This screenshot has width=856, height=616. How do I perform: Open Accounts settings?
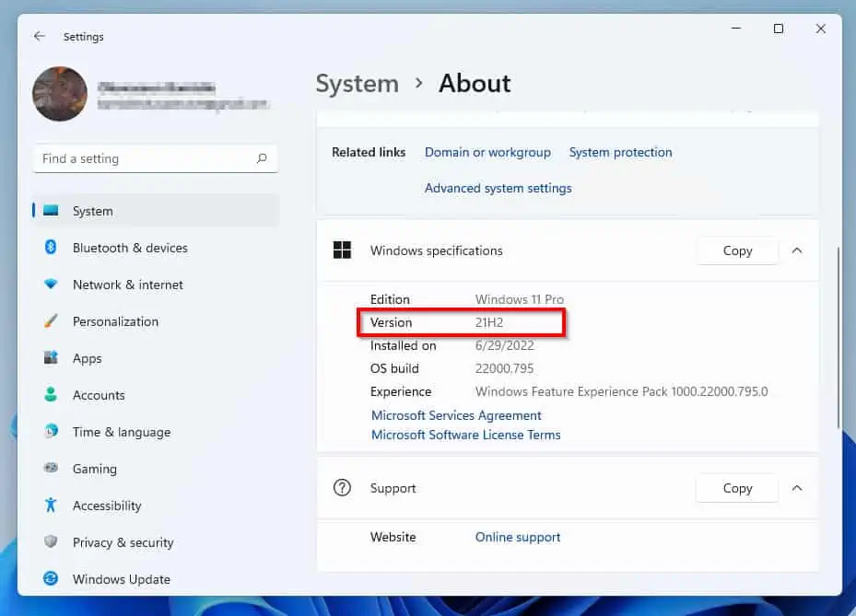(x=156, y=395)
